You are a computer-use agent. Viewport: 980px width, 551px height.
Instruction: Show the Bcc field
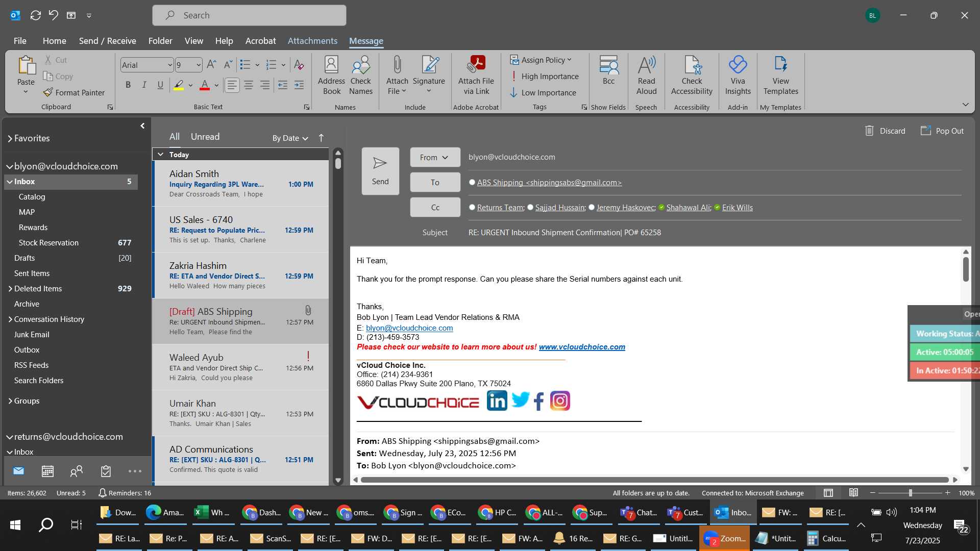(608, 70)
